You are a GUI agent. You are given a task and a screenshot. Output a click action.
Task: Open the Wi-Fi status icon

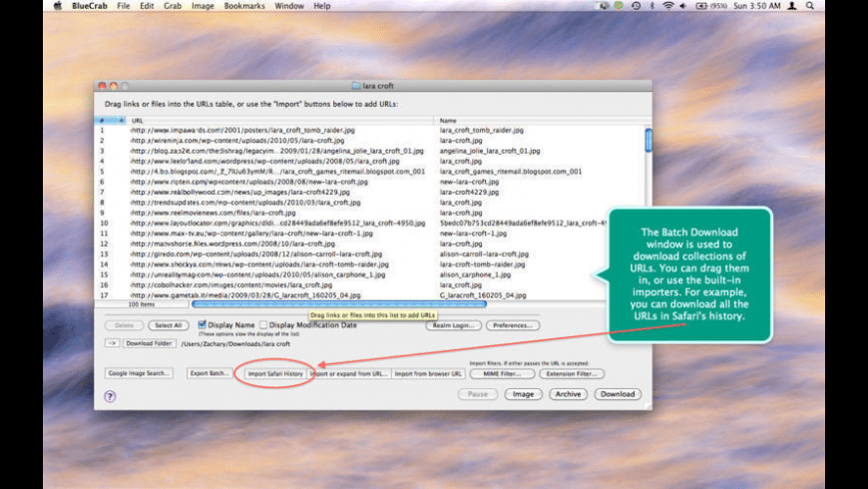pos(668,6)
